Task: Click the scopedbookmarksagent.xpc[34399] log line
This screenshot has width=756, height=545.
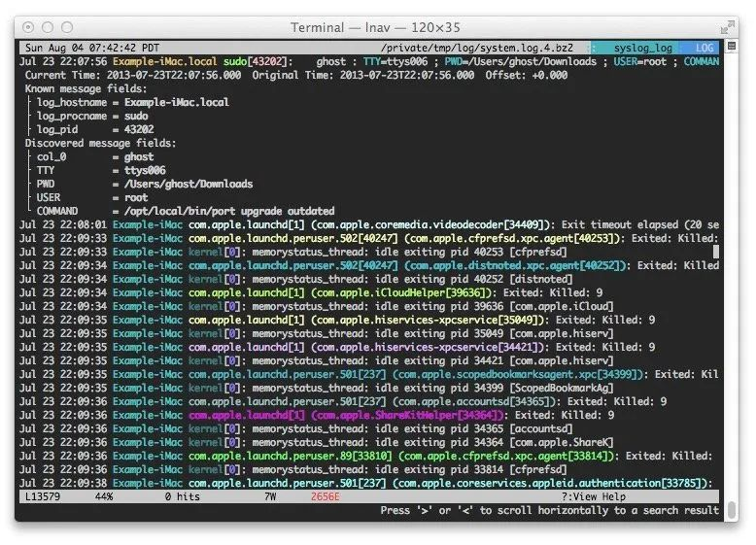Action: pos(369,374)
